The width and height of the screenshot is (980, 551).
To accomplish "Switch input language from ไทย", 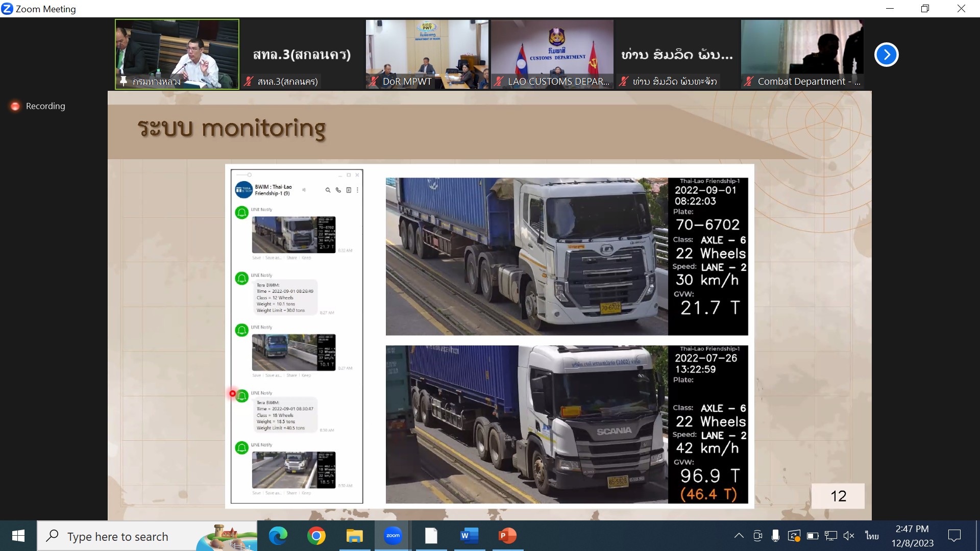I will point(872,536).
